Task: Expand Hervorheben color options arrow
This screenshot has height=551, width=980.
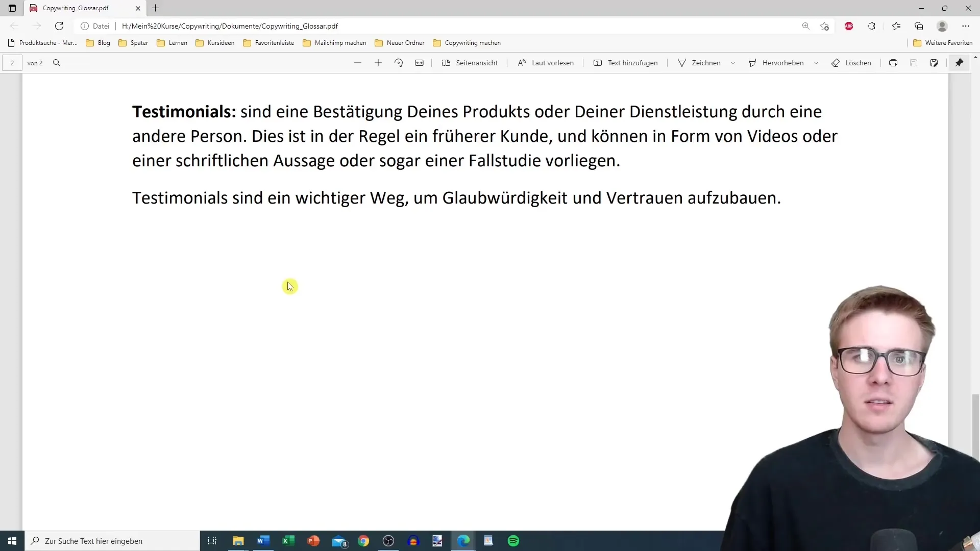Action: (816, 63)
